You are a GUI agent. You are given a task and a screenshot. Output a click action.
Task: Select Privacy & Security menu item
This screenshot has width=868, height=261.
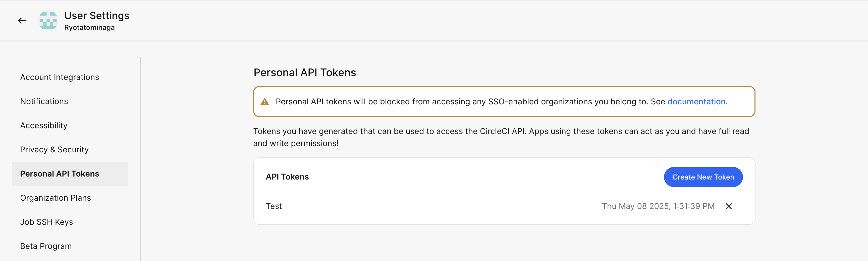pyautogui.click(x=54, y=149)
